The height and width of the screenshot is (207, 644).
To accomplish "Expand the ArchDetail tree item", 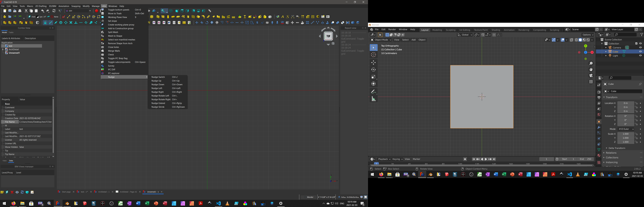I will (x=3, y=49).
